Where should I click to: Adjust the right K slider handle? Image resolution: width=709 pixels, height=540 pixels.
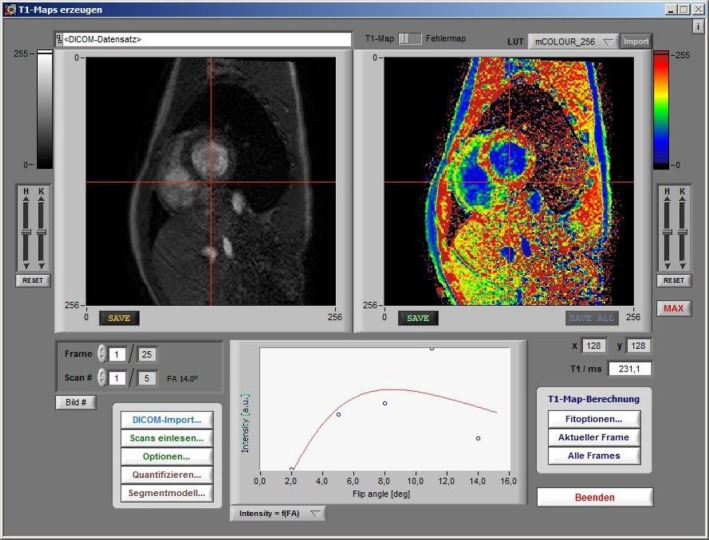pos(682,232)
